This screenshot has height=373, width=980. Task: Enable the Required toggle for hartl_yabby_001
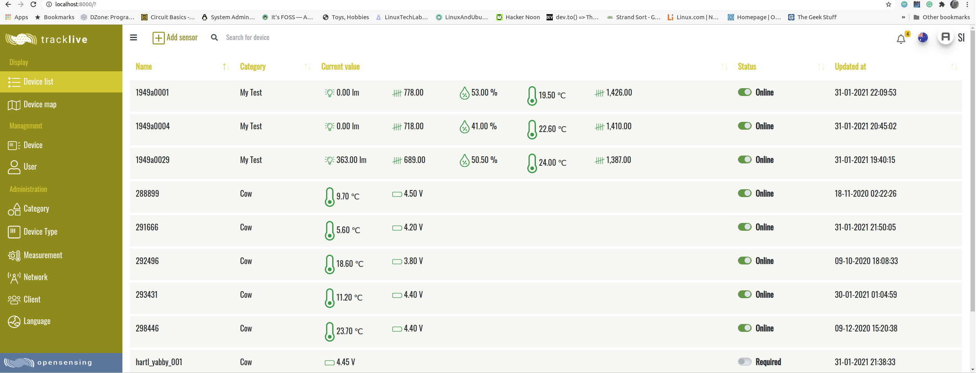coord(744,362)
